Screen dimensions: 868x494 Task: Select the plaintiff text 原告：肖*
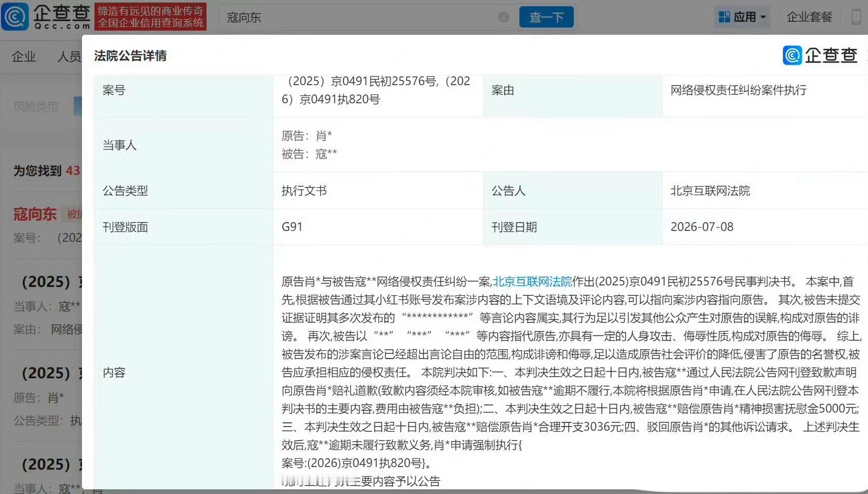click(x=307, y=136)
